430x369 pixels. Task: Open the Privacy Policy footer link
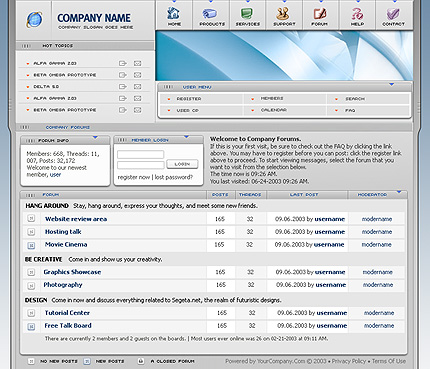pyautogui.click(x=349, y=361)
